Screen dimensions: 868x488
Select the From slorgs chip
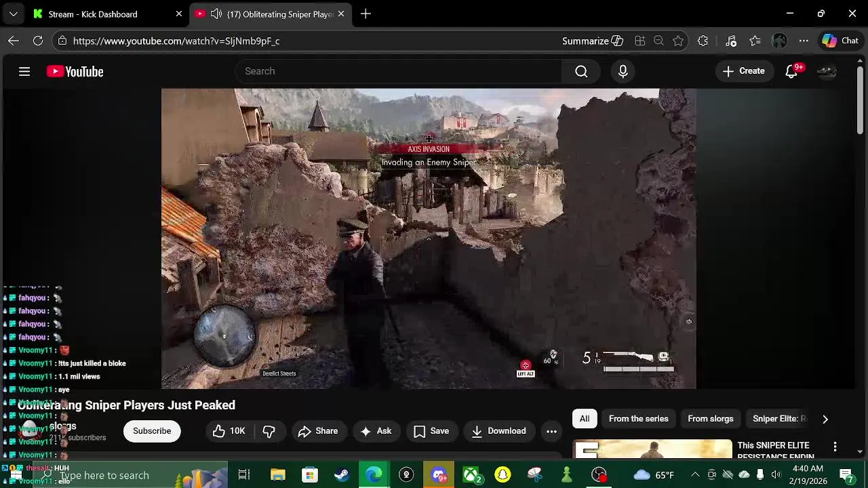(x=711, y=419)
